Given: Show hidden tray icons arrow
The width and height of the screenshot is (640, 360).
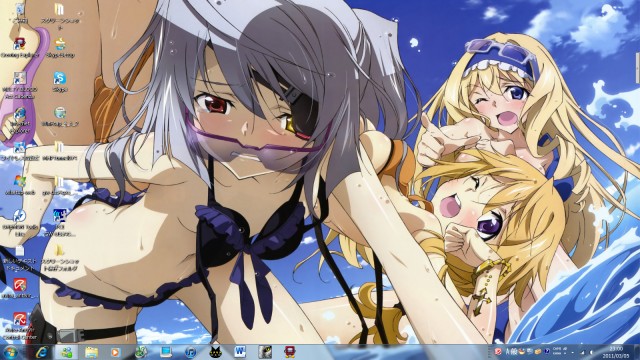Looking at the screenshot, I should click(573, 352).
